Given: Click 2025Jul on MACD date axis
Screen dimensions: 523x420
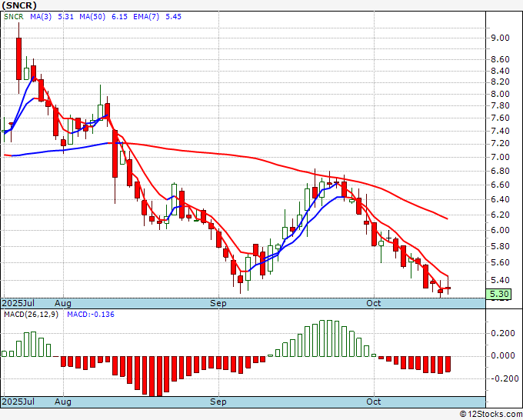Looking at the screenshot, I should 18,402.
